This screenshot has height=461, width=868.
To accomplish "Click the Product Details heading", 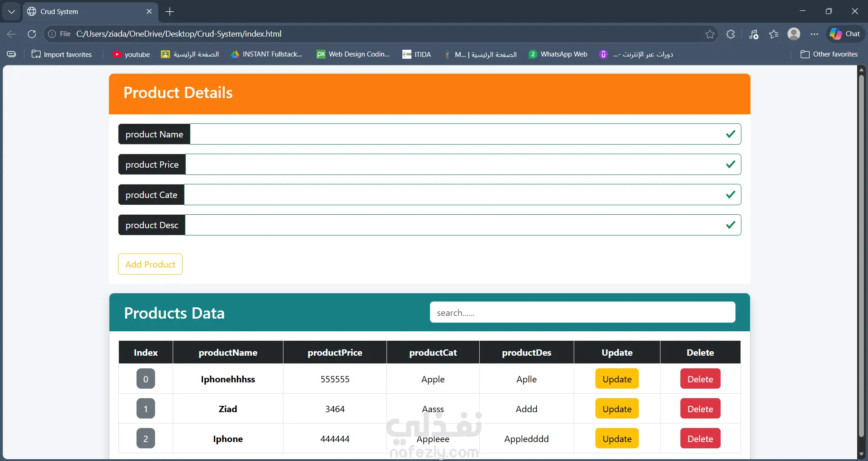I will coord(178,93).
